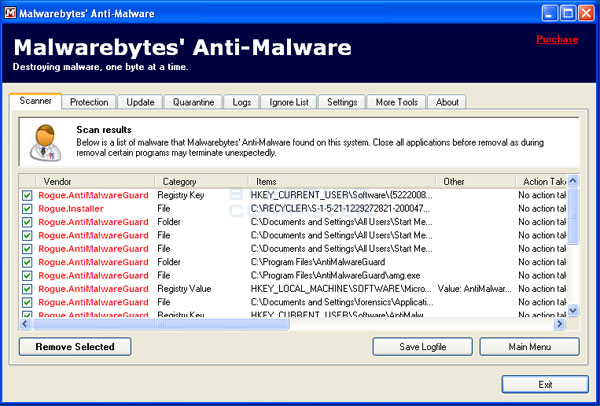Save the scan log with Save Logfile

[422, 347]
